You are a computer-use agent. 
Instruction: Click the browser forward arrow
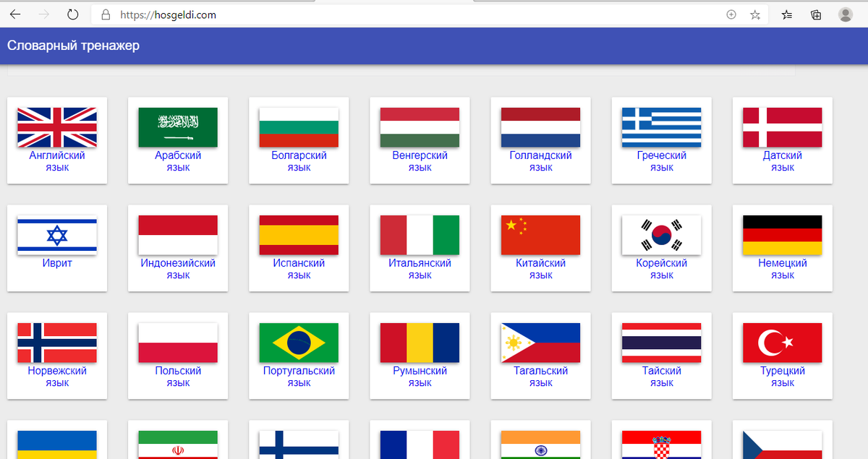click(x=43, y=14)
